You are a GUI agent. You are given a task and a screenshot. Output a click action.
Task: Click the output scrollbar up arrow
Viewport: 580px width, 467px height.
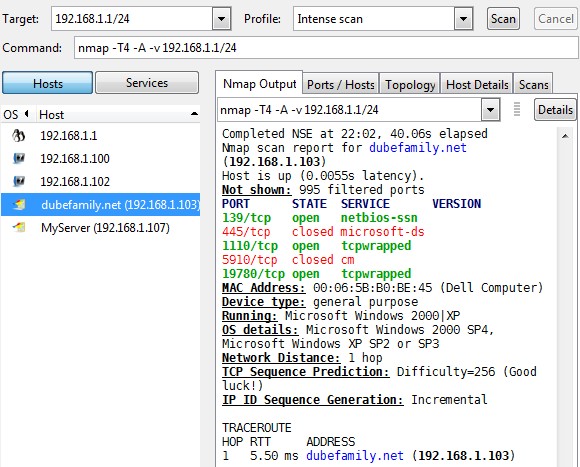[x=565, y=136]
